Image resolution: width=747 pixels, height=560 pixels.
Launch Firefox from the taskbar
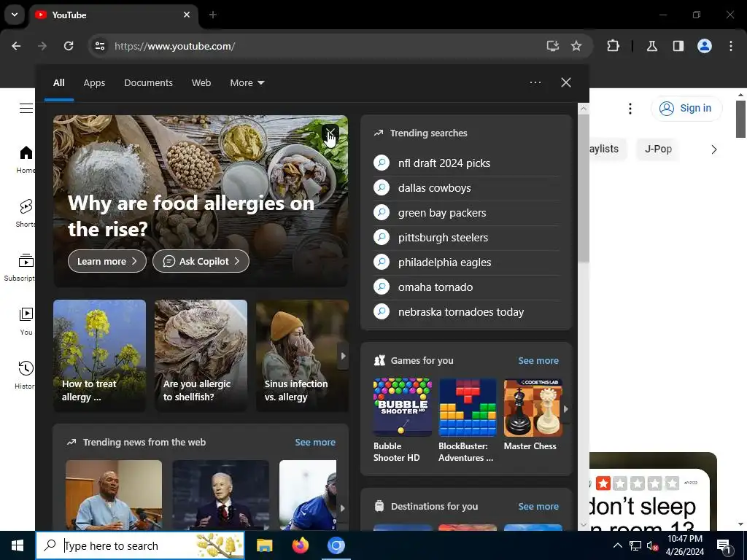click(300, 545)
